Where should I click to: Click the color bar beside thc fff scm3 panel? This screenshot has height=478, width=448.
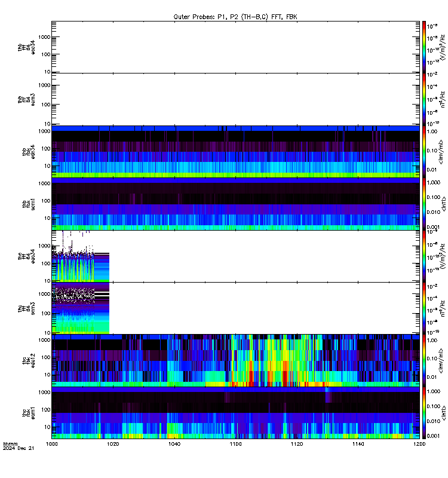424,308
